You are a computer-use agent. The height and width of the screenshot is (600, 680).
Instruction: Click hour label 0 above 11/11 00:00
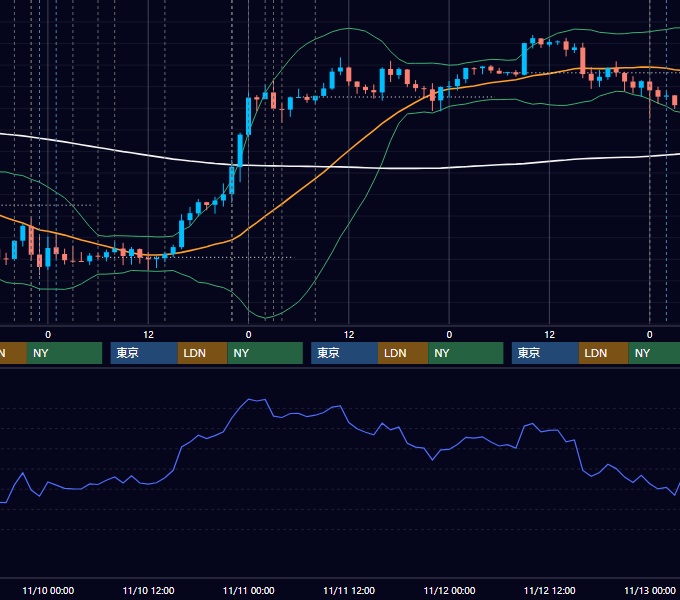[248, 335]
